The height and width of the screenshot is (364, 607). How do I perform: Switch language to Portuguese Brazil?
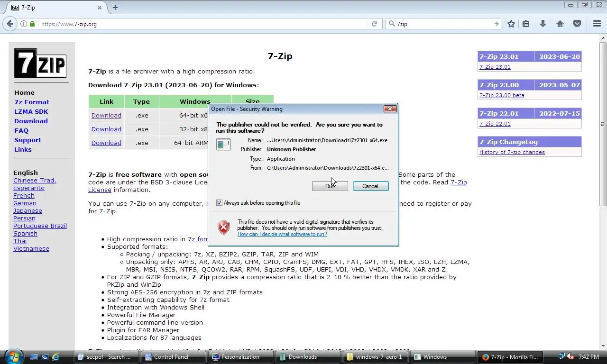[x=40, y=226]
